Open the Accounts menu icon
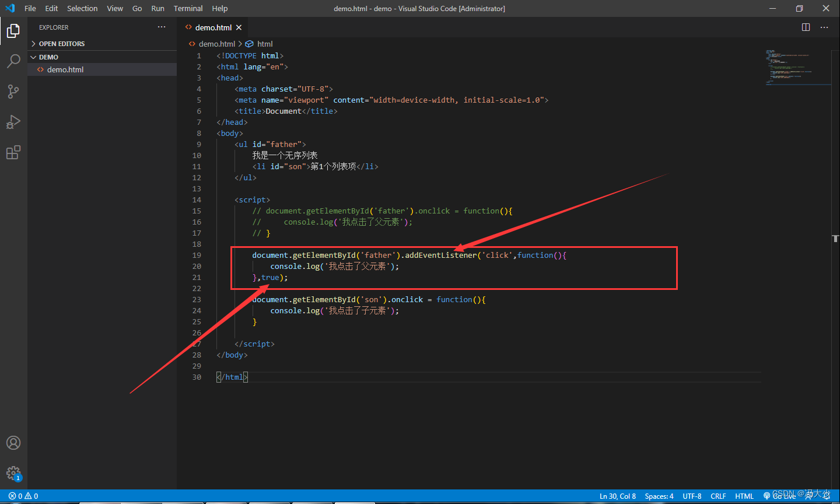 [x=13, y=443]
